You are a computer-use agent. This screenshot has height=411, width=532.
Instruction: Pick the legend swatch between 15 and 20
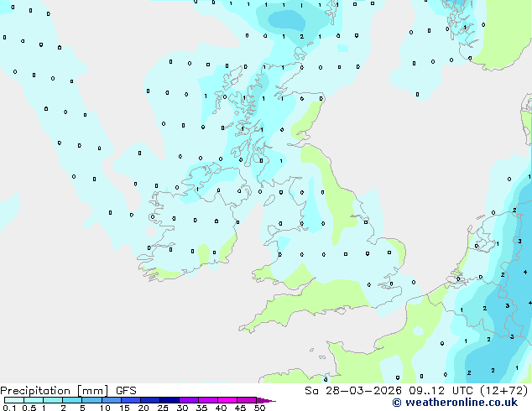pos(131,400)
